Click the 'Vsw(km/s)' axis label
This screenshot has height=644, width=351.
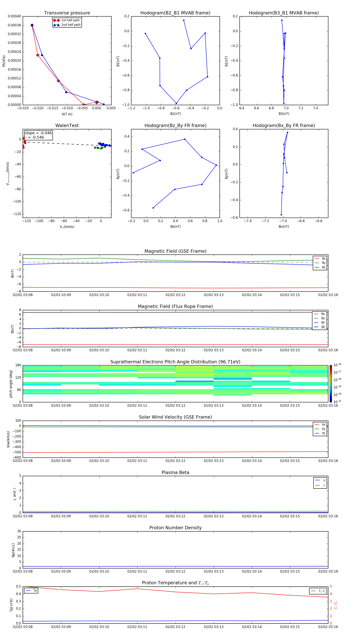click(8, 439)
